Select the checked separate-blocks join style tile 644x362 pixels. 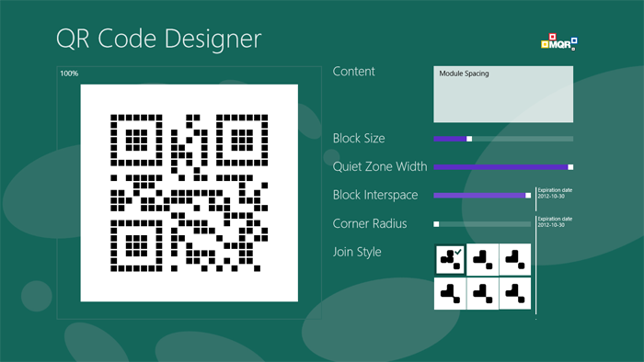[x=450, y=259]
